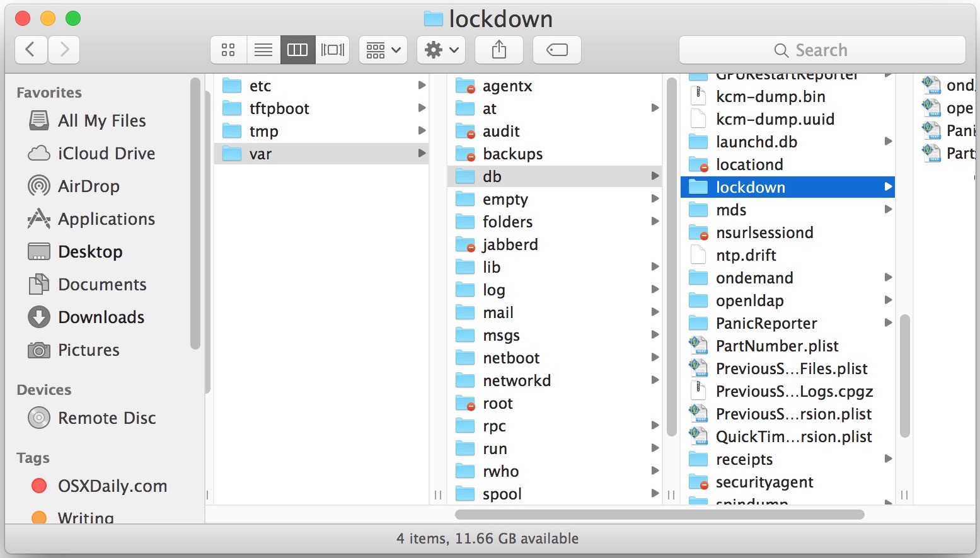Click the Tags button in the toolbar

[556, 49]
